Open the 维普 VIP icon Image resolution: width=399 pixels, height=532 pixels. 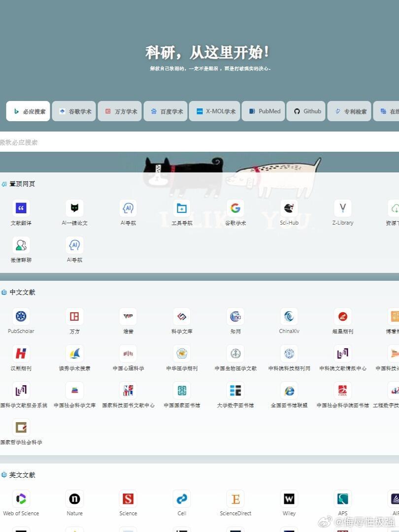point(128,316)
